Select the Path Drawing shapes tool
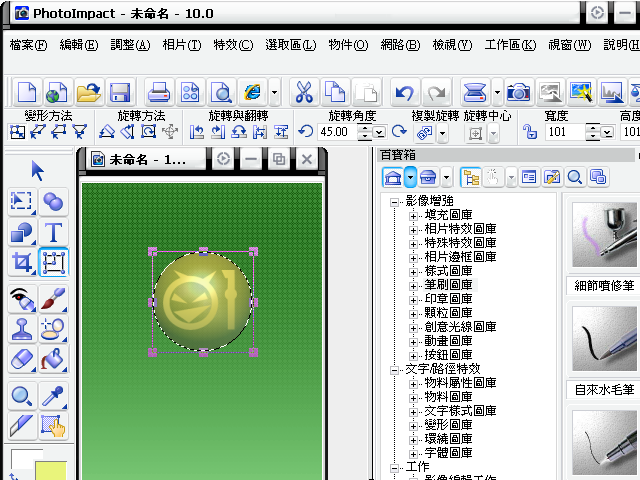Image resolution: width=640 pixels, height=480 pixels. [x=22, y=232]
